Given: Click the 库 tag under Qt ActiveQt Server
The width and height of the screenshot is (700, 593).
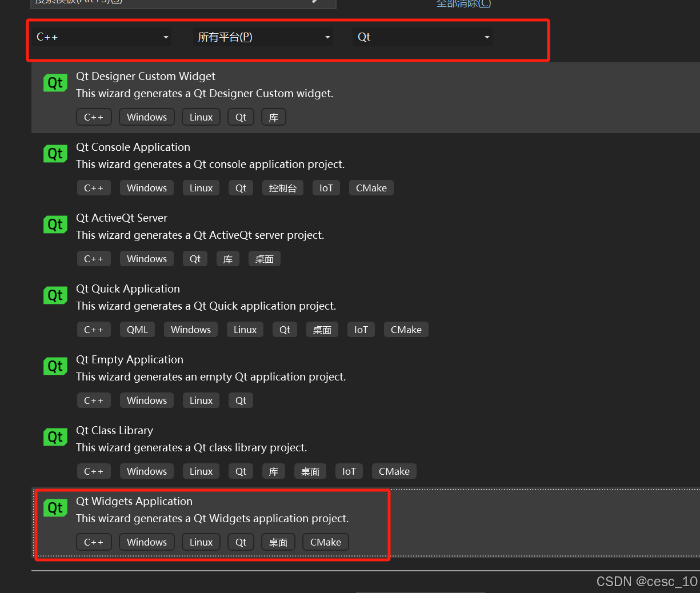Looking at the screenshot, I should pos(228,259).
